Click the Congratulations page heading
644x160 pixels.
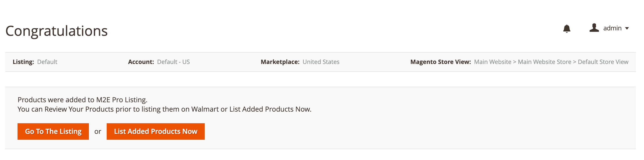57,31
